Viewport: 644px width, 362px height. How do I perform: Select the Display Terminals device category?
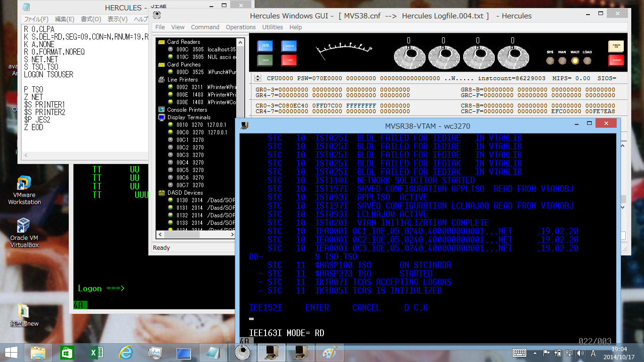pos(189,117)
